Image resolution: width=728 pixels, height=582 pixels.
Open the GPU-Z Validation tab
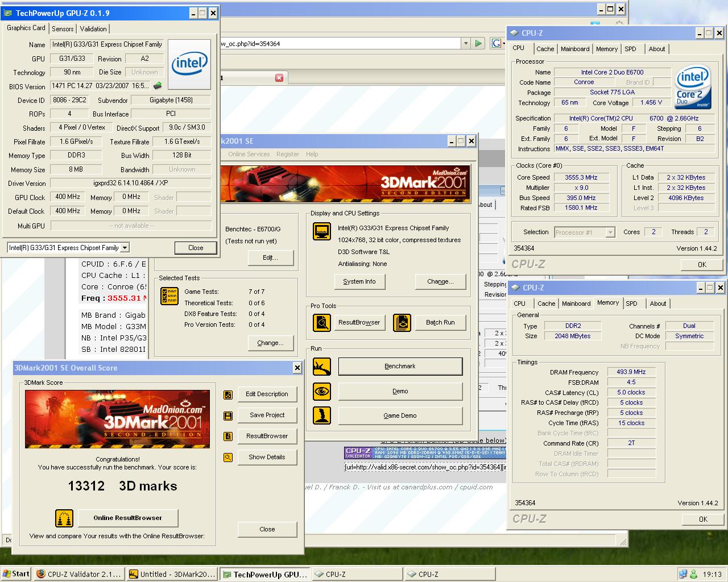tap(93, 29)
